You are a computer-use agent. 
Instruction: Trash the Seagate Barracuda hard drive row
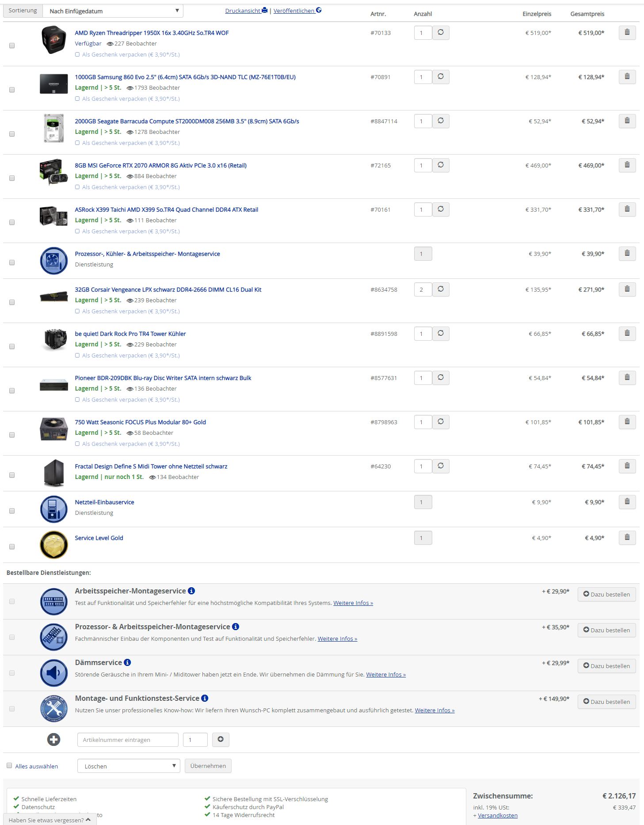point(627,121)
